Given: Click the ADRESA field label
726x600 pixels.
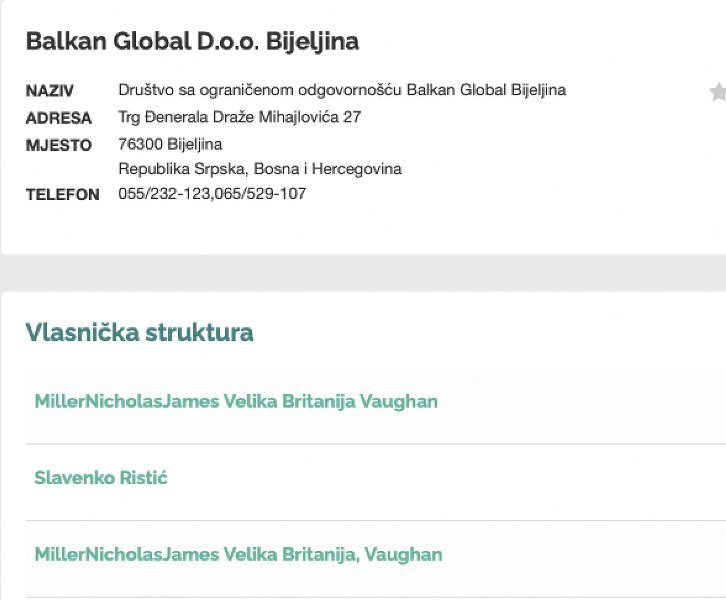Looking at the screenshot, I should tap(59, 118).
